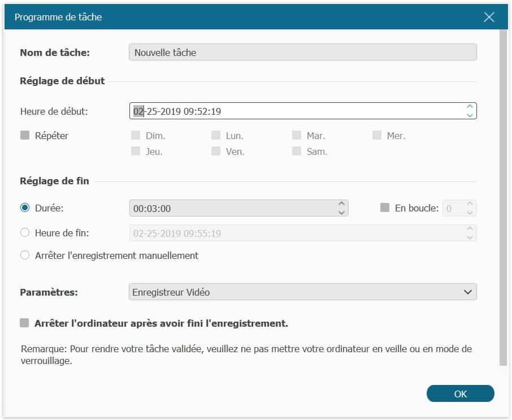Choose the Heure de fin radio option
The height and width of the screenshot is (420, 512).
tap(25, 232)
